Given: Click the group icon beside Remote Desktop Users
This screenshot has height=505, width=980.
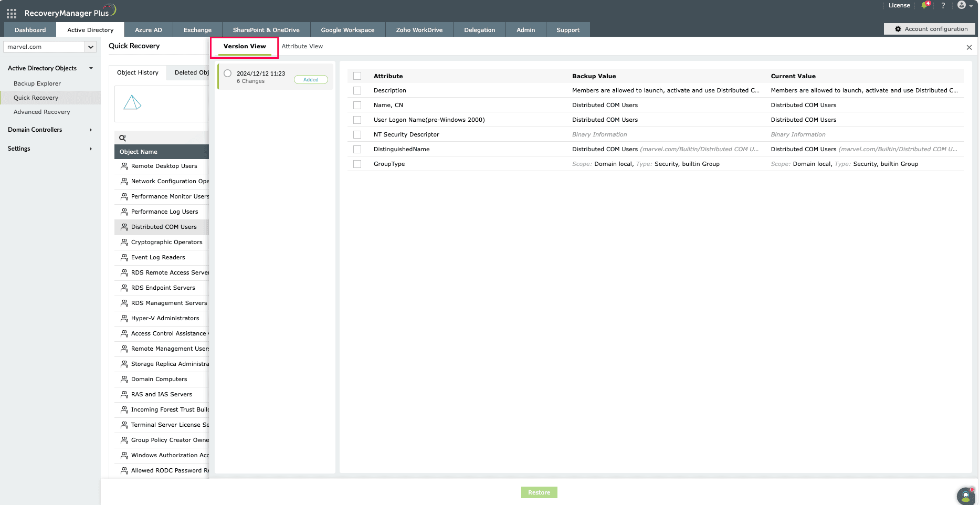Looking at the screenshot, I should (x=124, y=166).
